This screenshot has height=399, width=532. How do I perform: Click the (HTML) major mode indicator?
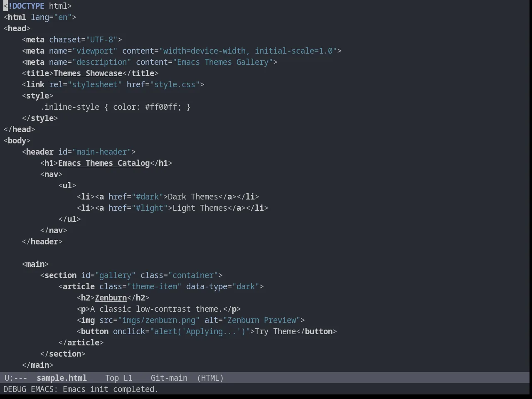(x=210, y=378)
